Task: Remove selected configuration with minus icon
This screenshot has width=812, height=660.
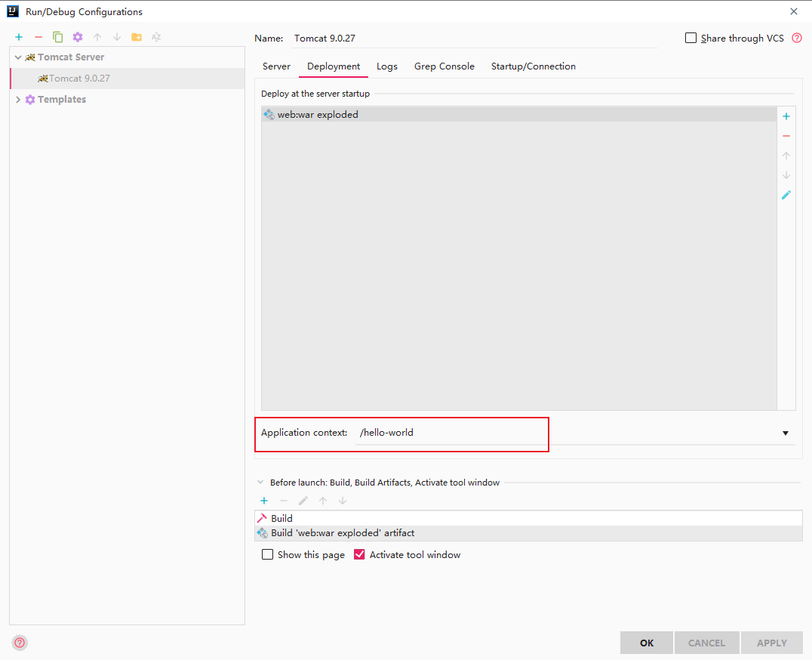Action: coord(38,37)
